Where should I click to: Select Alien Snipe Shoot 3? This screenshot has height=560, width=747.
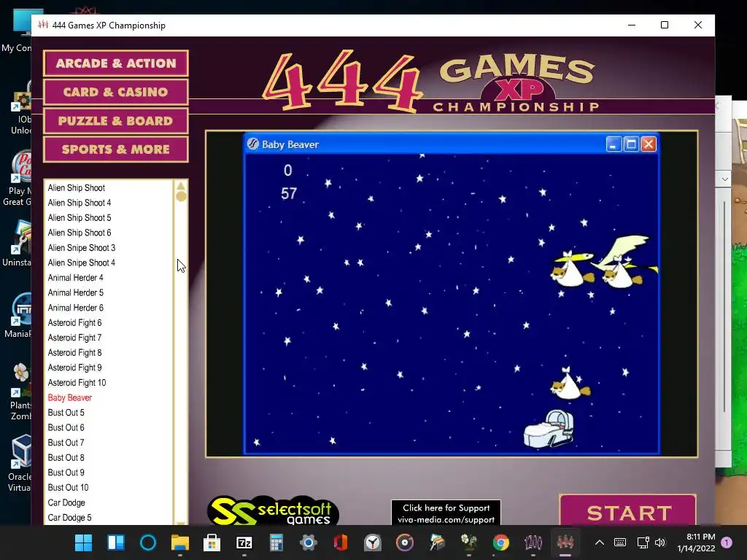pyautogui.click(x=82, y=248)
